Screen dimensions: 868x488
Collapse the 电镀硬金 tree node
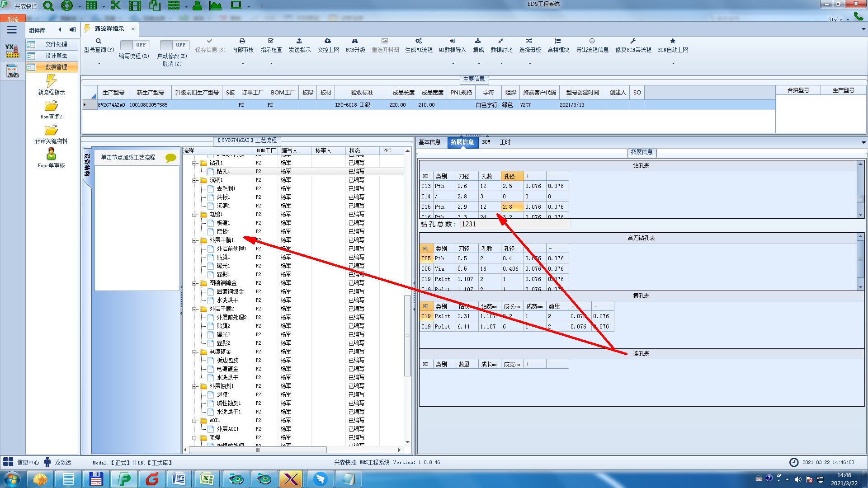point(194,352)
